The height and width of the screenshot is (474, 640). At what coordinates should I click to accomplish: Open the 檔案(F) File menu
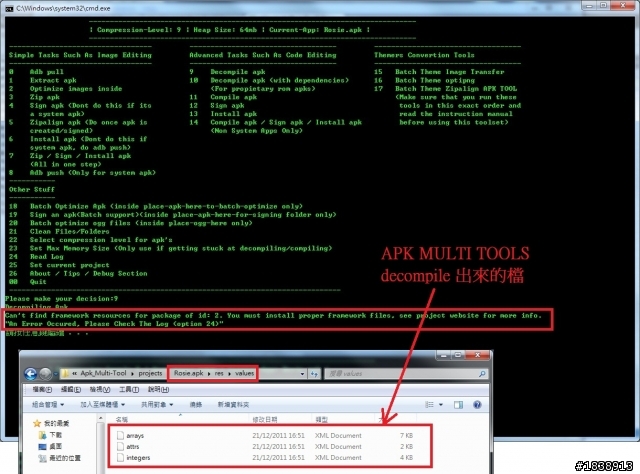42,389
